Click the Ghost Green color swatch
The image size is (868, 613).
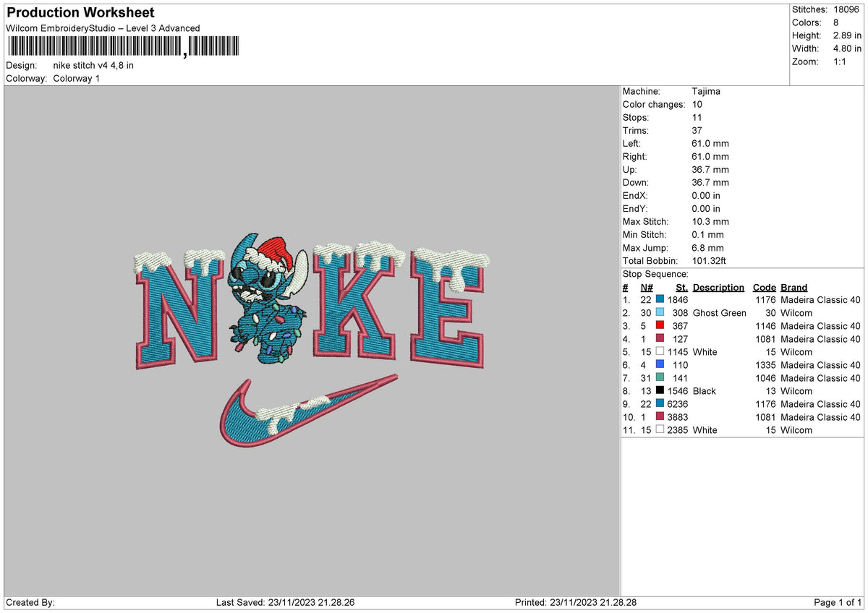pos(660,313)
